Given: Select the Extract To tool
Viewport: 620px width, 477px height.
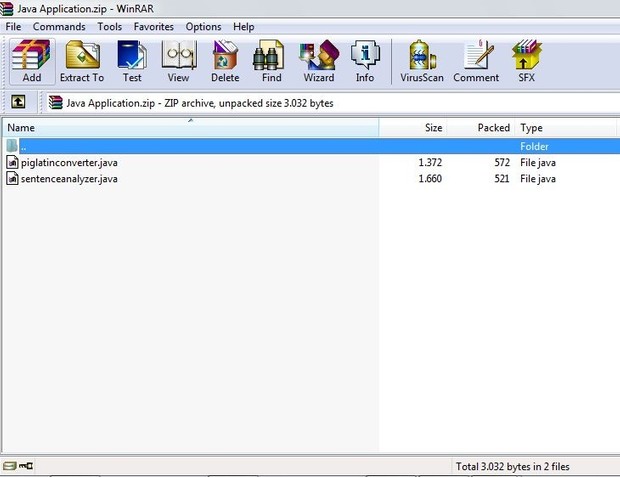Looking at the screenshot, I should pyautogui.click(x=82, y=61).
